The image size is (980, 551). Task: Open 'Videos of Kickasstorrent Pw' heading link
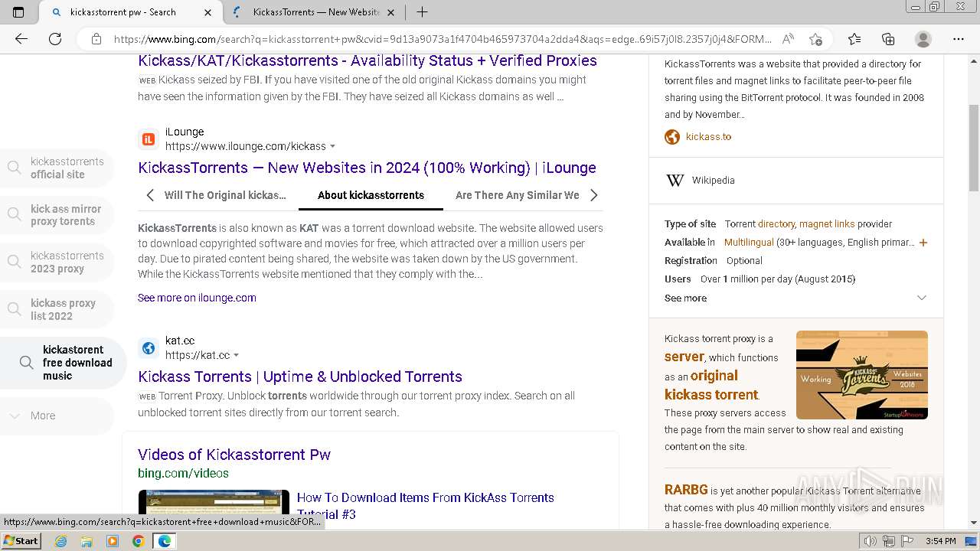(x=234, y=455)
